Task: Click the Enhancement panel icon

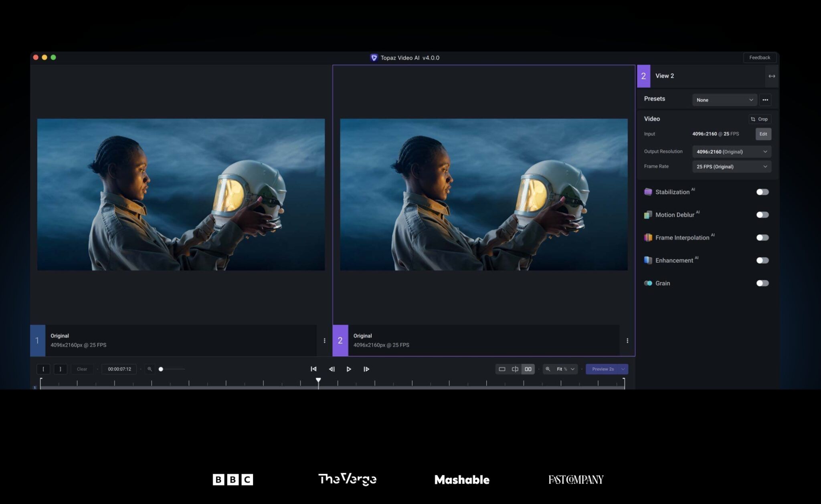Action: click(x=648, y=260)
